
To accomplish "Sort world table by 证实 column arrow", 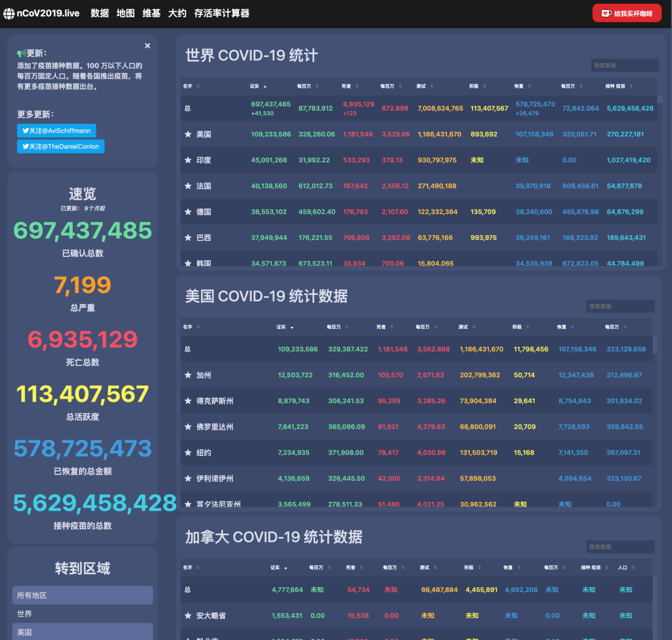I will click(265, 86).
